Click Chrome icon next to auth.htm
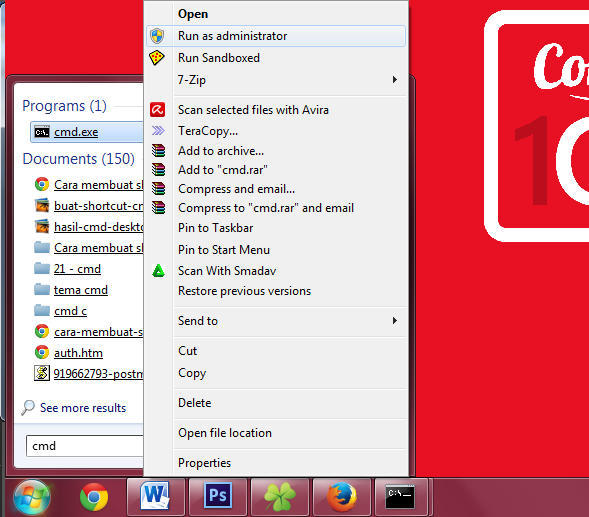The height and width of the screenshot is (517, 589). pos(42,352)
